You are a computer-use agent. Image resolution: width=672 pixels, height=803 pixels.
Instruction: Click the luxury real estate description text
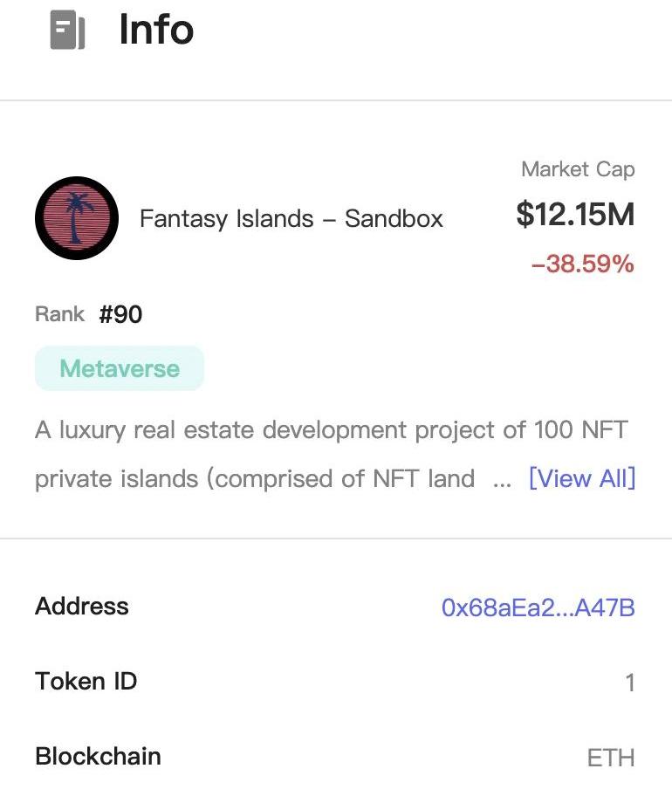[x=332, y=430]
